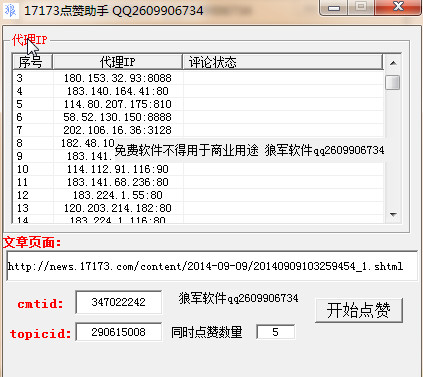Select proxy row 202.106.16.36:3128
This screenshot has width=423, height=377.
(x=198, y=130)
